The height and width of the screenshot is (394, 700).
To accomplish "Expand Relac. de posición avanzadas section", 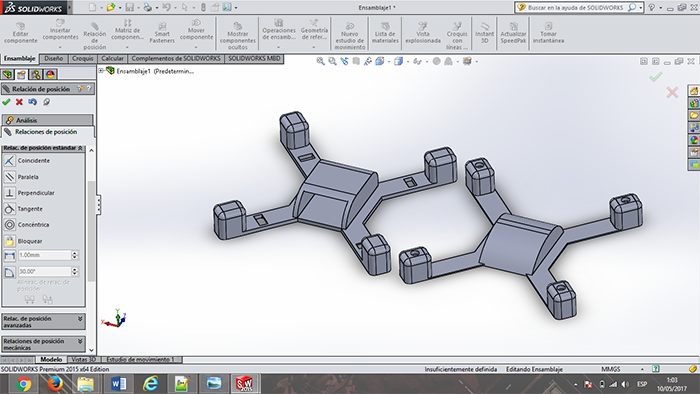I will [43, 322].
